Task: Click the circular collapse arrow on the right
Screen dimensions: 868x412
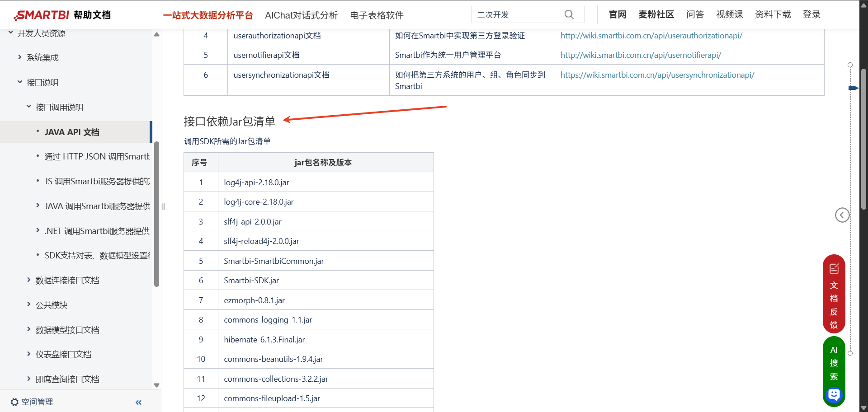Action: tap(842, 215)
